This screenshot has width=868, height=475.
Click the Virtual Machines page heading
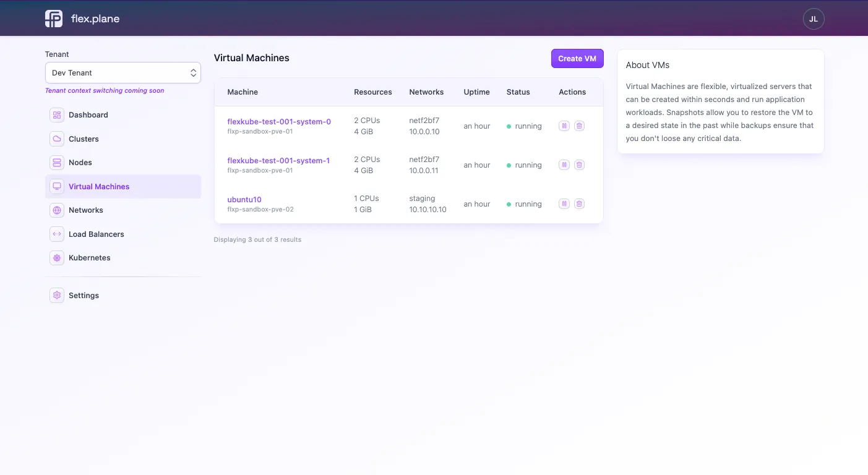point(252,58)
